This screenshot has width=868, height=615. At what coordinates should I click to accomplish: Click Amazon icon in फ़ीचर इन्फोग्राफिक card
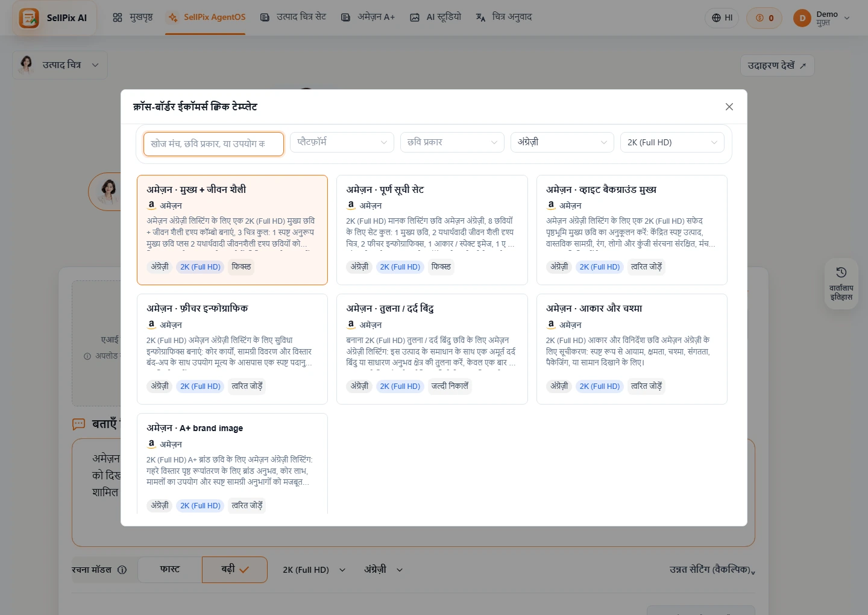[151, 324]
